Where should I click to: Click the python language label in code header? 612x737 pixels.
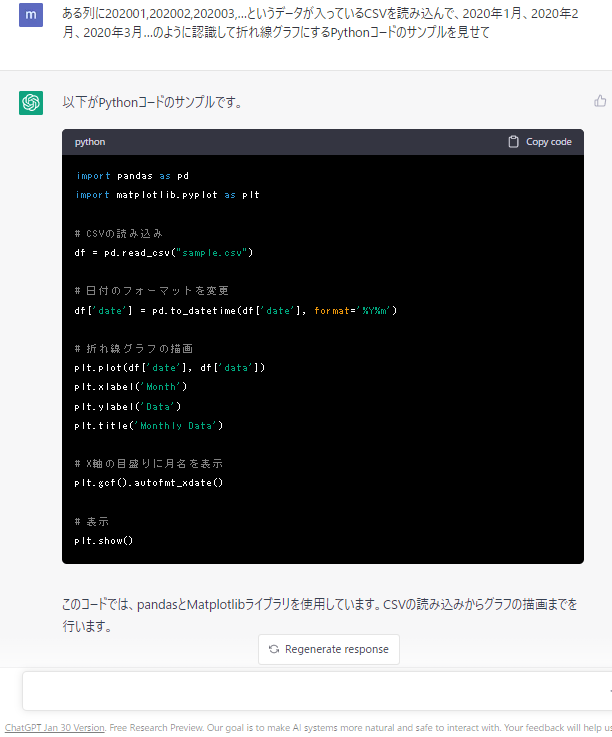[x=90, y=142]
